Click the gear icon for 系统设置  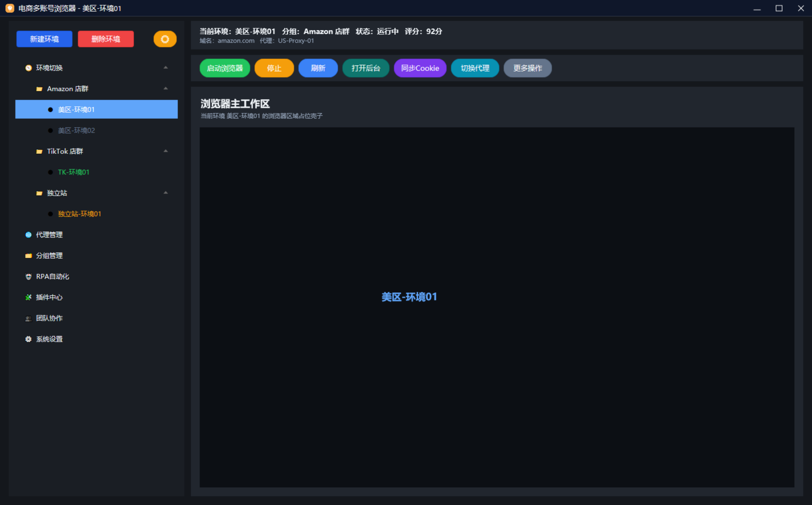[29, 339]
